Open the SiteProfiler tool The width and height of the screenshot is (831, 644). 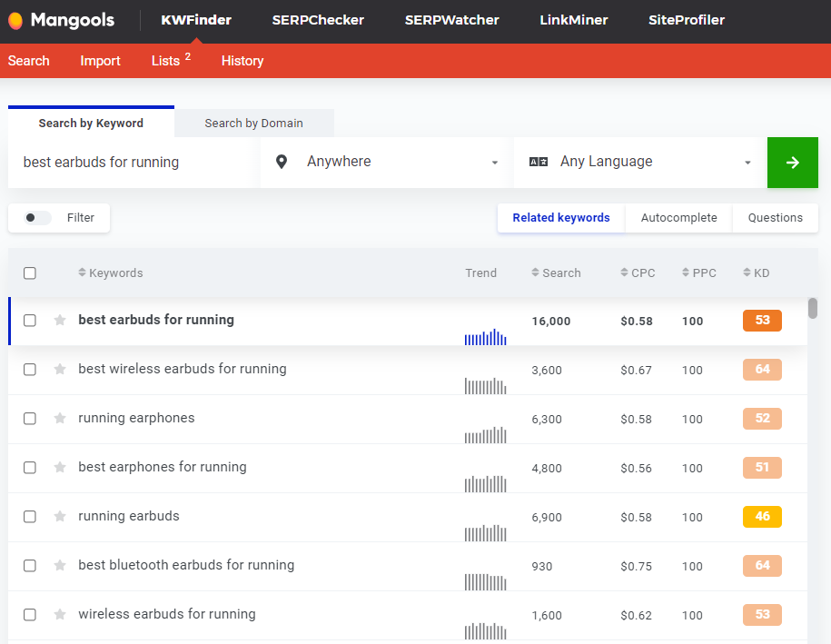[x=687, y=20]
